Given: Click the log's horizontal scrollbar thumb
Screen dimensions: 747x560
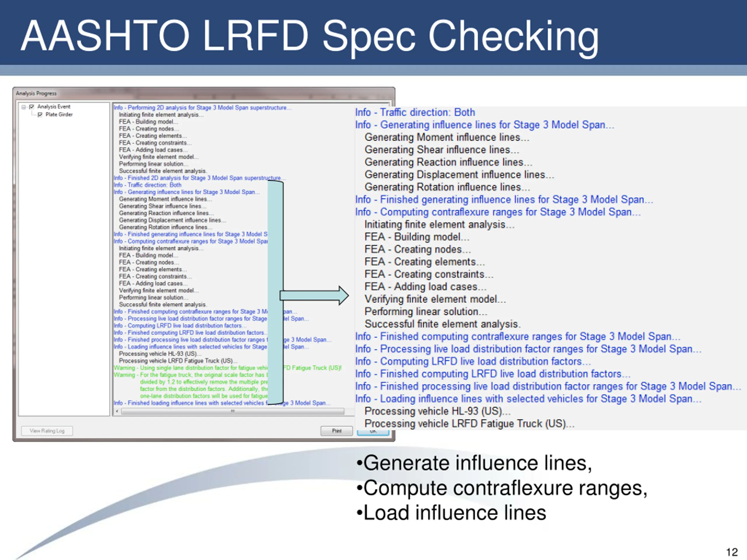Looking at the screenshot, I should click(232, 411).
